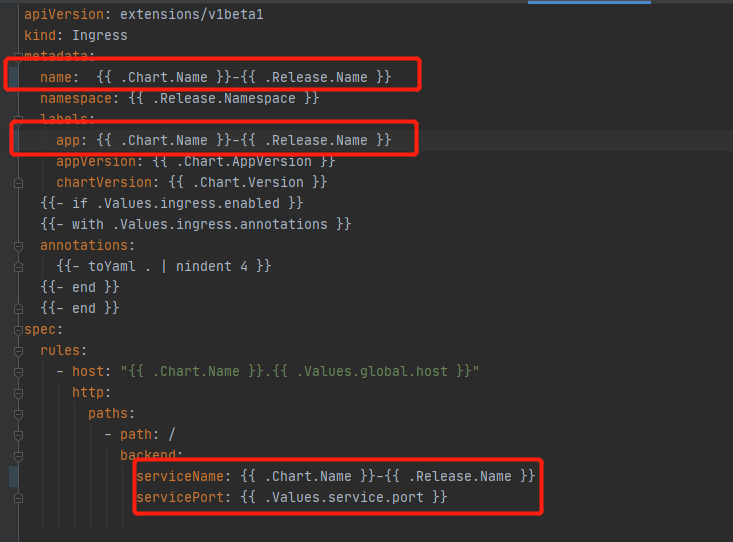Fold the rules block in gutter
733x542 pixels.
pyautogui.click(x=17, y=351)
